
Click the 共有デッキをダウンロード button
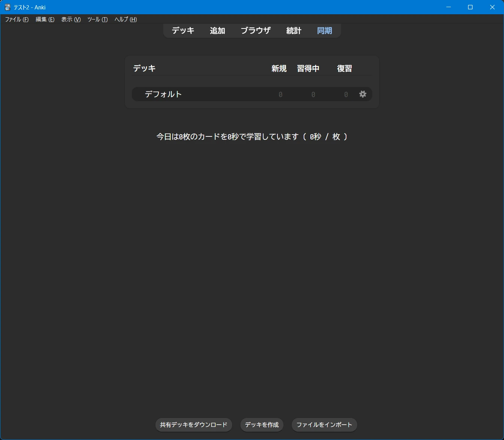click(194, 425)
